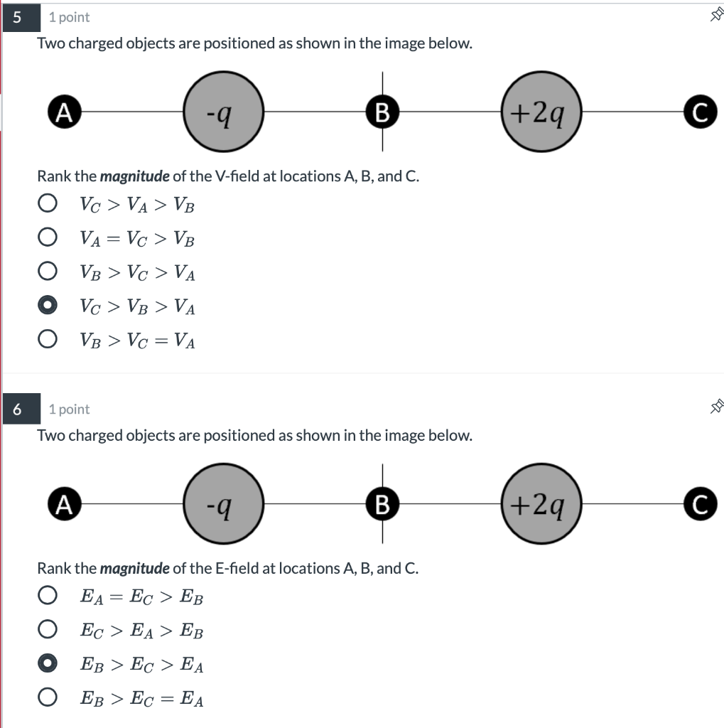
Task: Click the +2q charge circle in question 5
Action: [x=541, y=112]
